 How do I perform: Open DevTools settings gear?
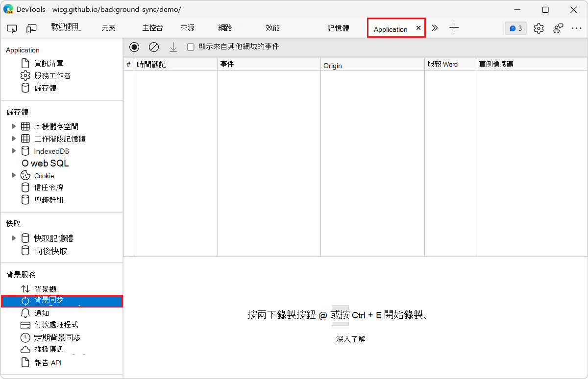[x=538, y=28]
